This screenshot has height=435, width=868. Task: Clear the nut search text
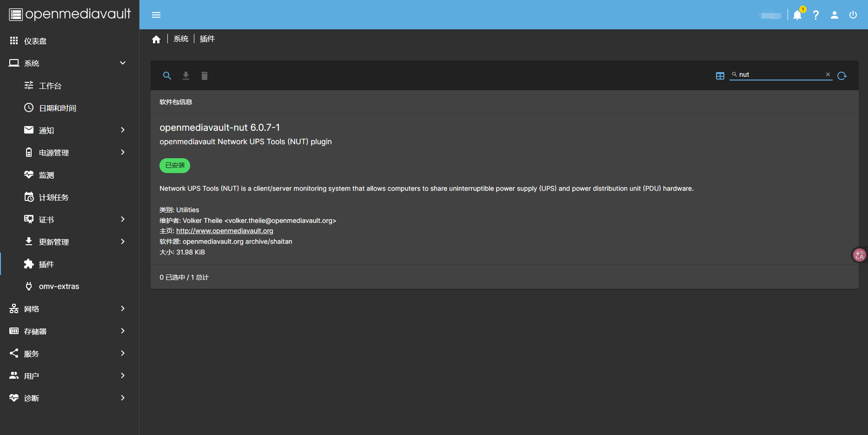tap(828, 74)
